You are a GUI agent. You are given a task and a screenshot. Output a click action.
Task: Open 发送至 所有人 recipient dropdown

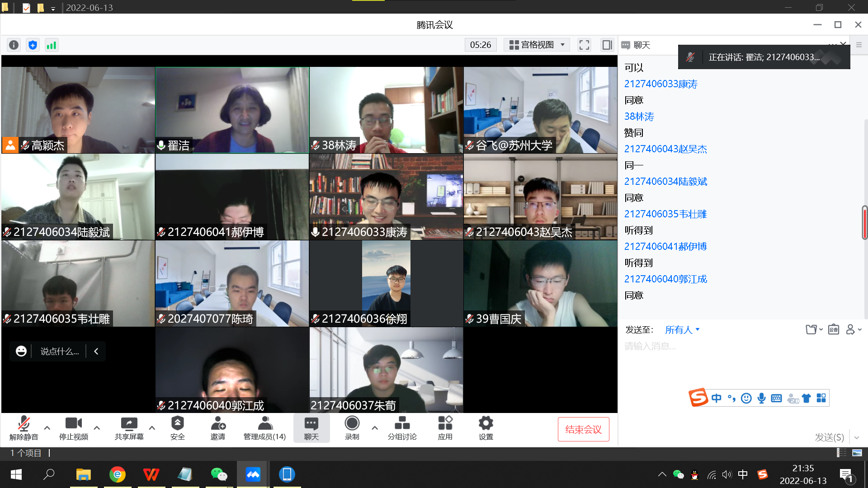point(682,330)
